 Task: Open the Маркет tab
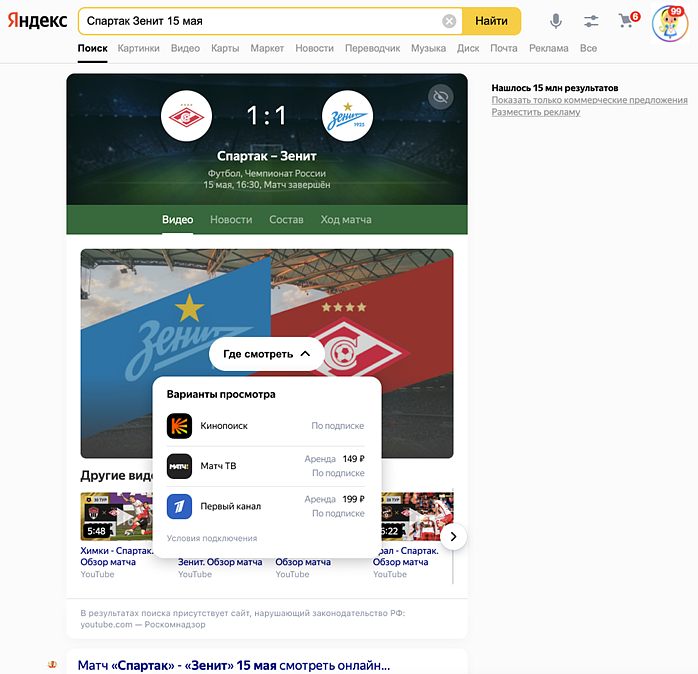(x=267, y=49)
